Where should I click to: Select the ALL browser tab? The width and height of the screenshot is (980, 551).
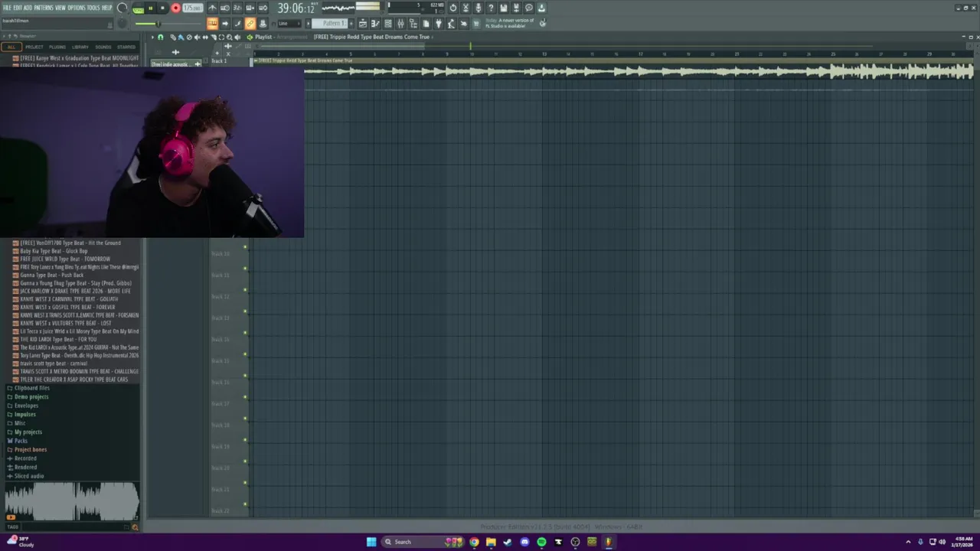pyautogui.click(x=11, y=47)
